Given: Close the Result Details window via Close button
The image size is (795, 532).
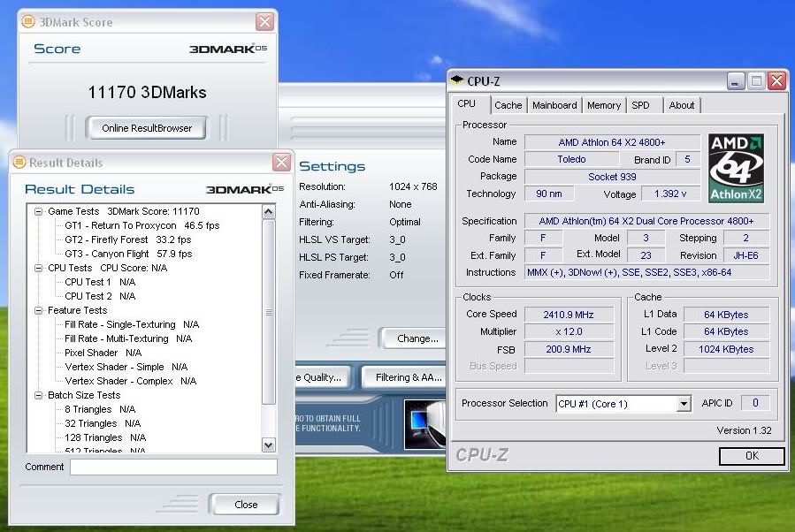Looking at the screenshot, I should point(245,504).
